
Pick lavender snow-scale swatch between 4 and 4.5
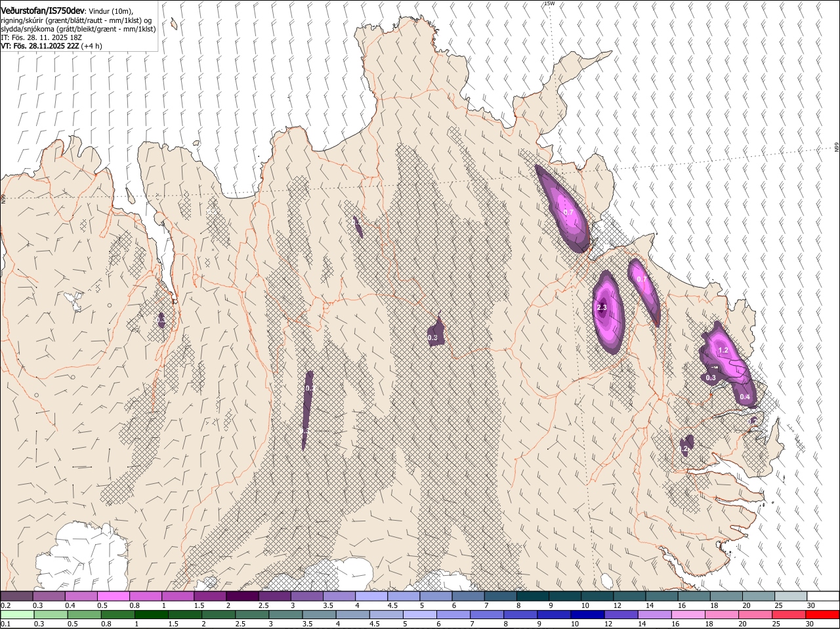371,596
